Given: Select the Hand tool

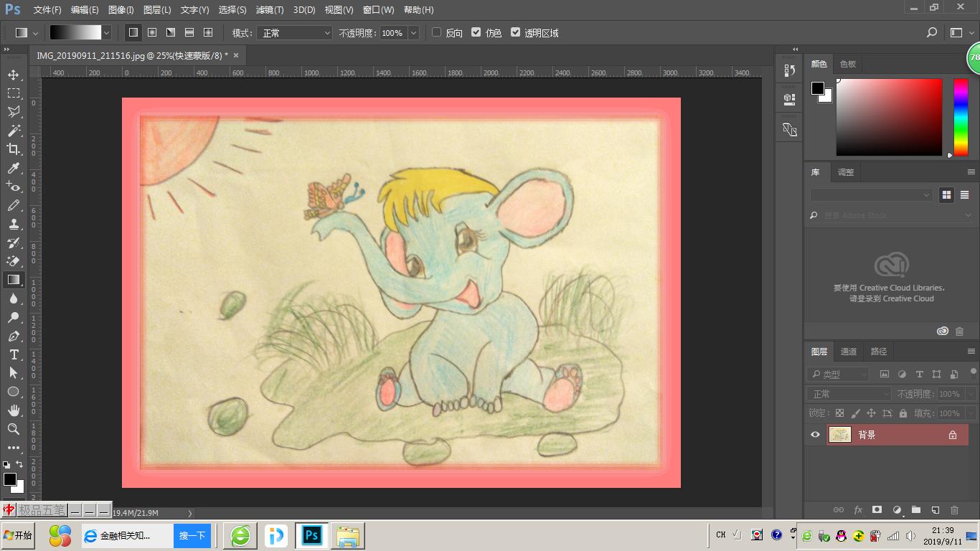Looking at the screenshot, I should coord(13,410).
